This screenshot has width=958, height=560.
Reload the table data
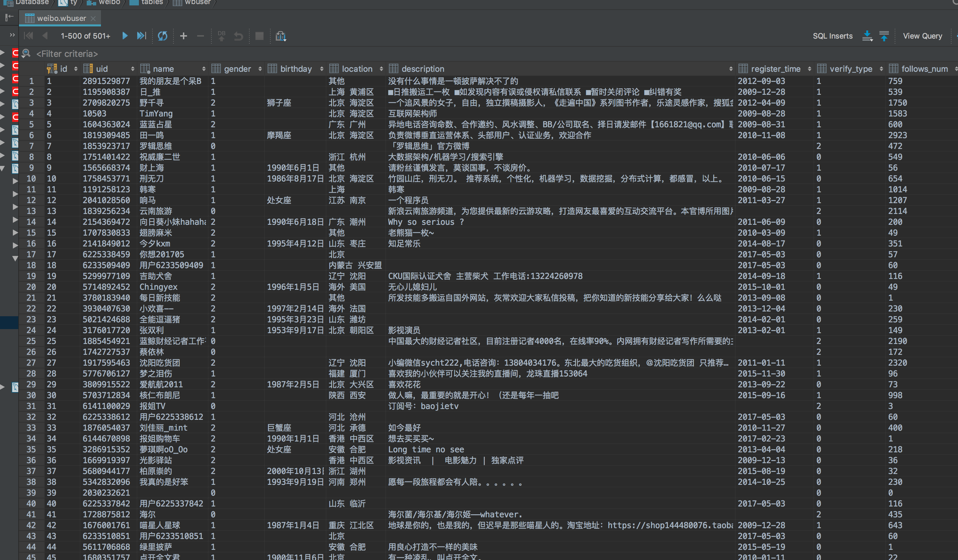[x=163, y=36]
